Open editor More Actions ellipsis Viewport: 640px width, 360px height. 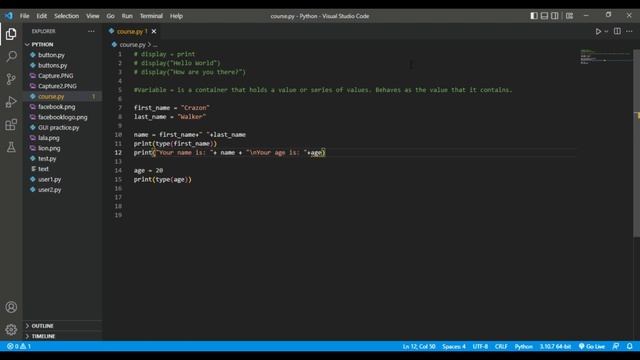629,31
